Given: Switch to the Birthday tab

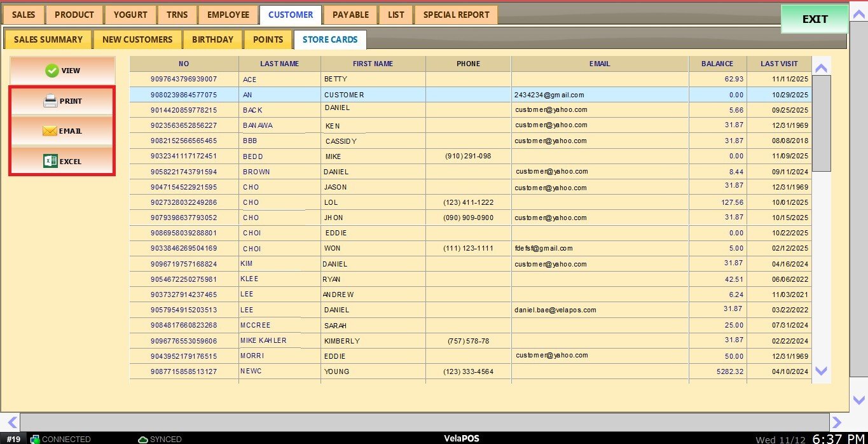Looking at the screenshot, I should click(212, 39).
